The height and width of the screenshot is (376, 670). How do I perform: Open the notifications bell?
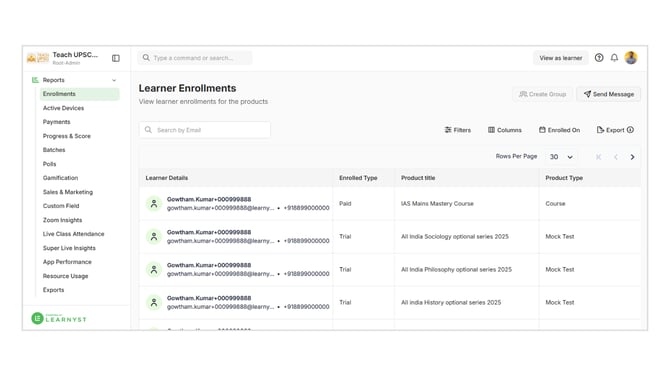614,58
